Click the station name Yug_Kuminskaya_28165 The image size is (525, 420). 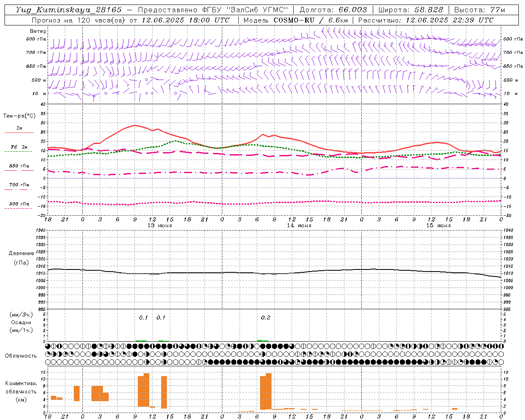tap(69, 10)
